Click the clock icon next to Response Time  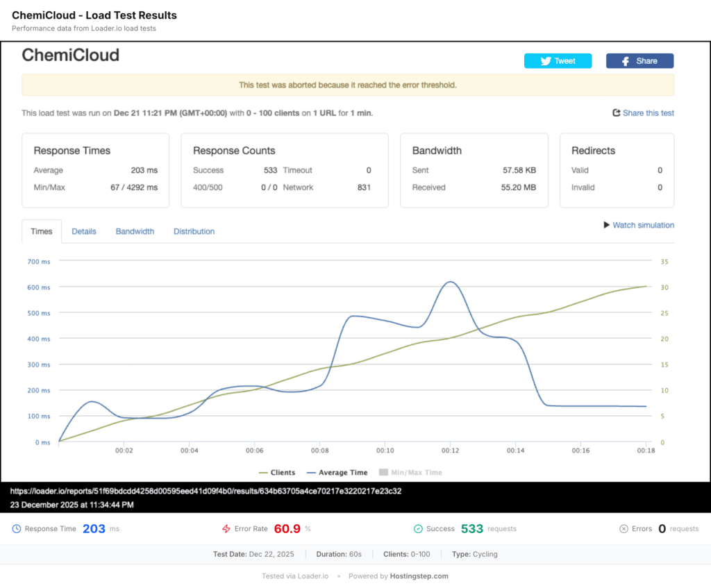coord(17,529)
